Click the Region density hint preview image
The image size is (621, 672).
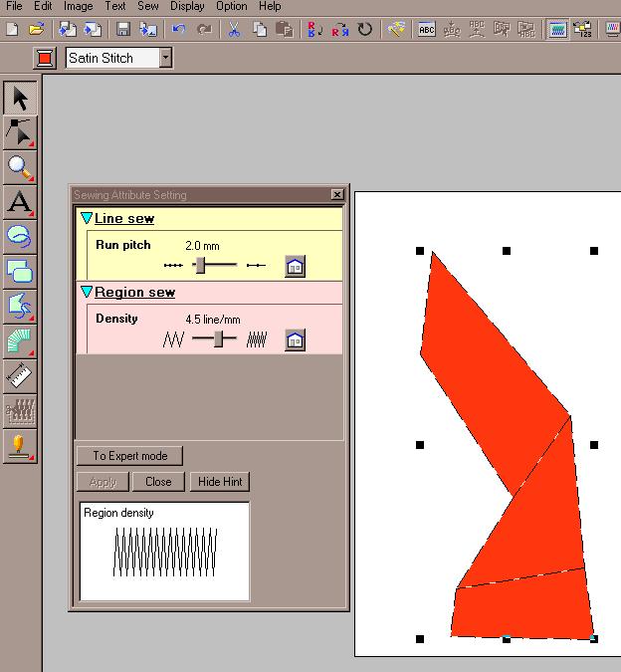click(x=164, y=552)
